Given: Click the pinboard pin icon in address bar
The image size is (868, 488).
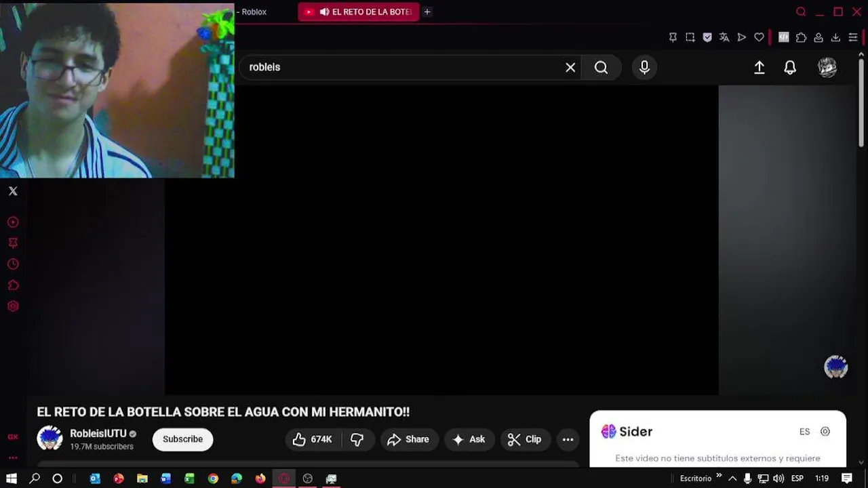Looking at the screenshot, I should 673,37.
